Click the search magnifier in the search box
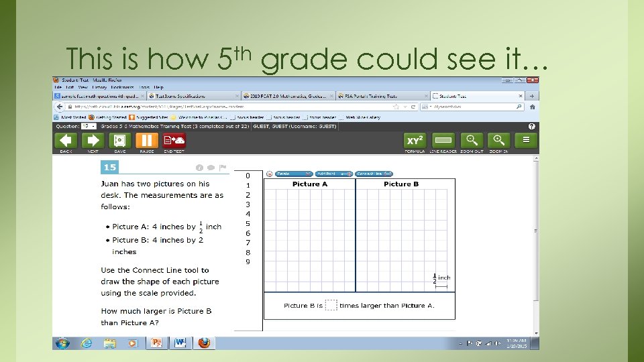Screen dimensions: 644x362 point(519,107)
